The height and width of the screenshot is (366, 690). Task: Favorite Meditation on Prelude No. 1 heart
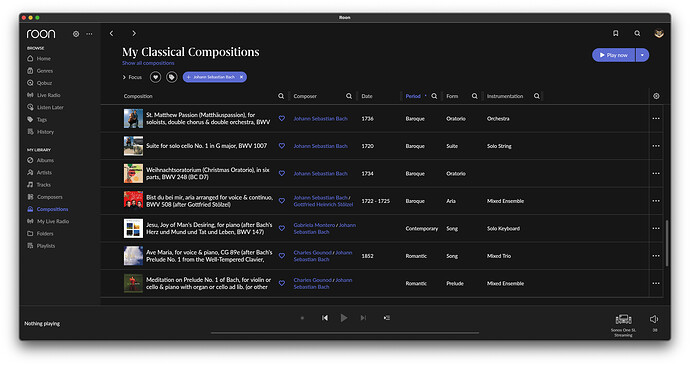coord(282,283)
